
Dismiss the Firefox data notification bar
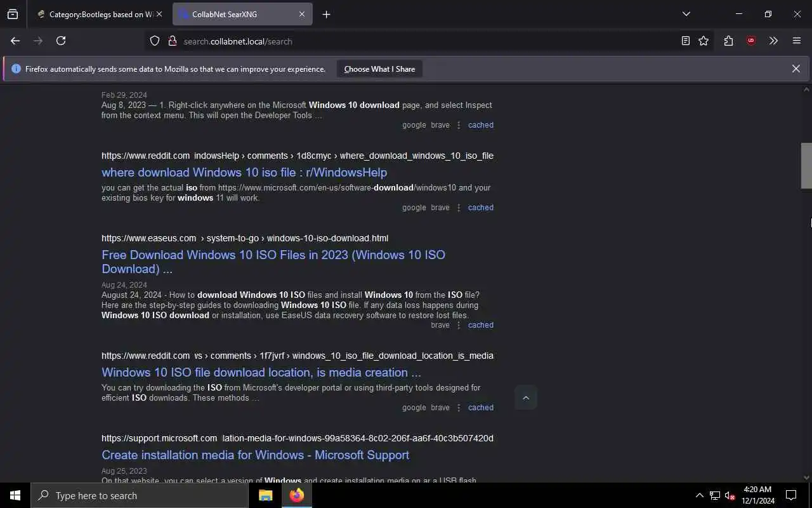[796, 69]
